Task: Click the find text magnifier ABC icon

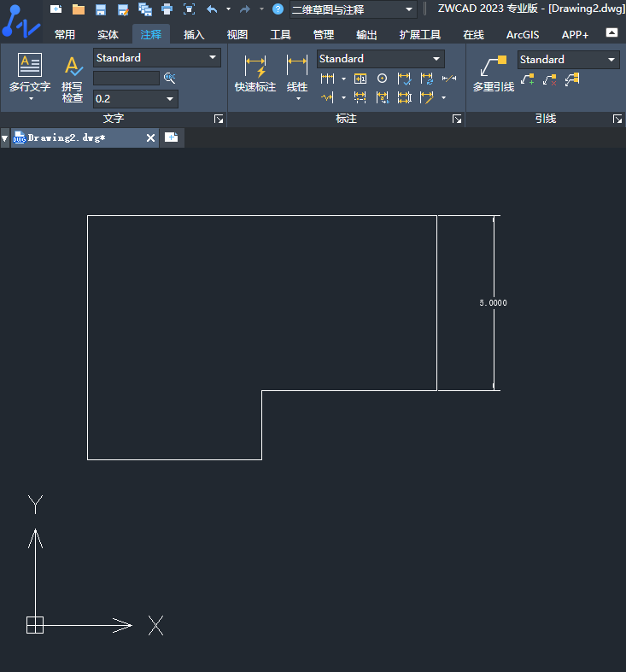Action: click(x=170, y=78)
